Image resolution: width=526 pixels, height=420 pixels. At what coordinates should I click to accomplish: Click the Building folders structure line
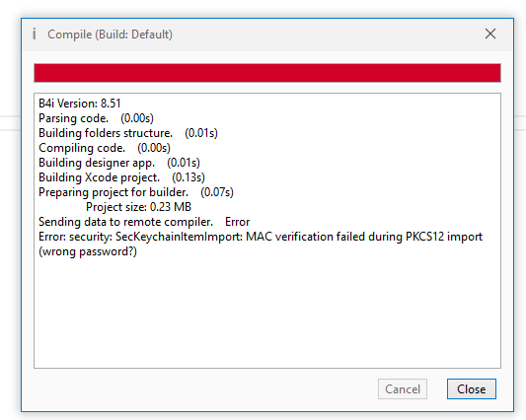click(128, 133)
